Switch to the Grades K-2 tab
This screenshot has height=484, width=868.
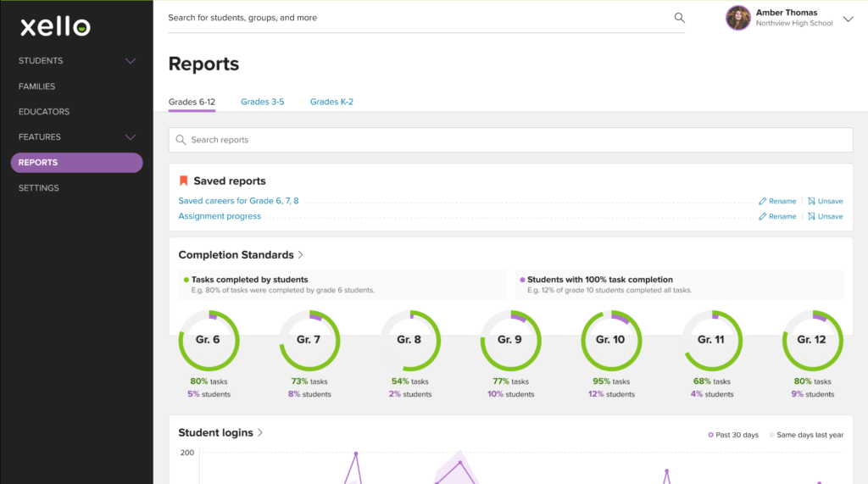click(331, 102)
